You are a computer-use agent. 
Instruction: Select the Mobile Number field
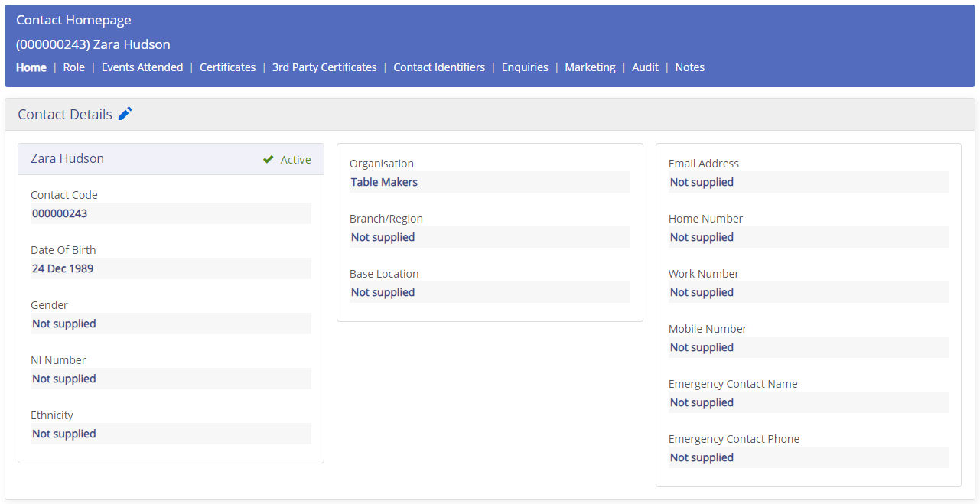pos(808,347)
